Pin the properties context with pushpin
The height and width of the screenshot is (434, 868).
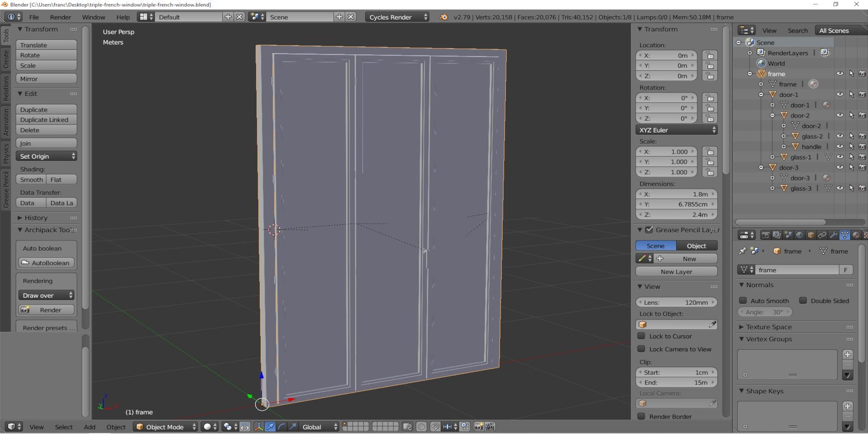[x=742, y=251]
